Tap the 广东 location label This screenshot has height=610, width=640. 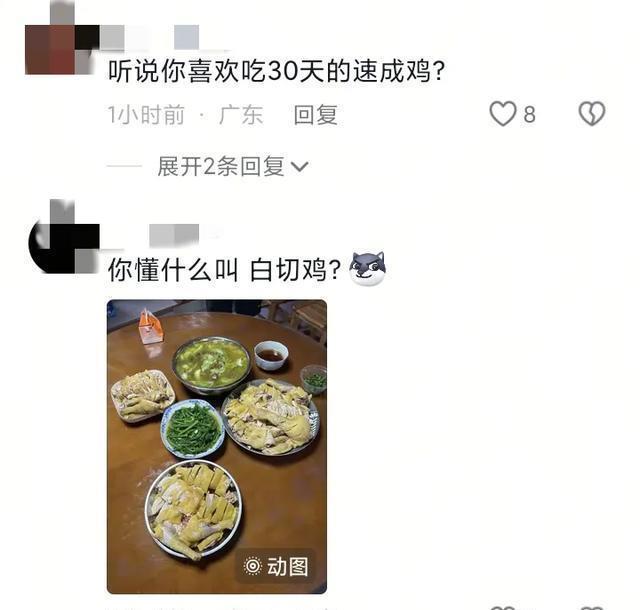click(241, 115)
